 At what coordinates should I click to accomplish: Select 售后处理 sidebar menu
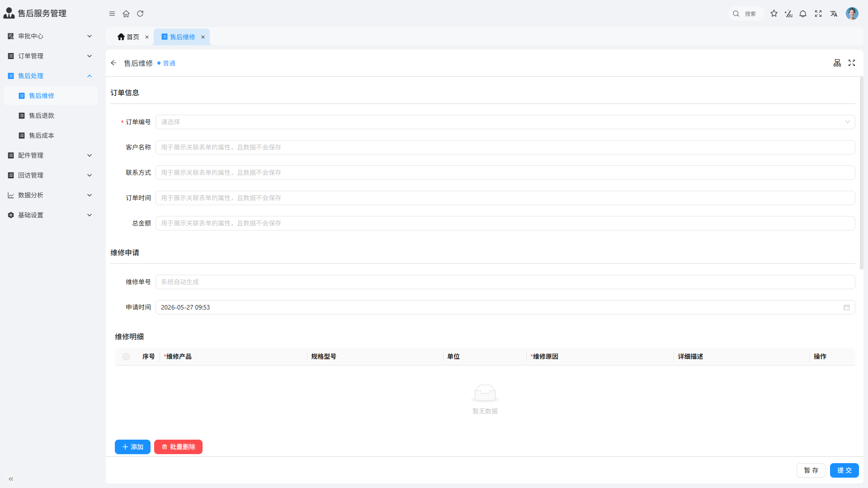pyautogui.click(x=51, y=76)
